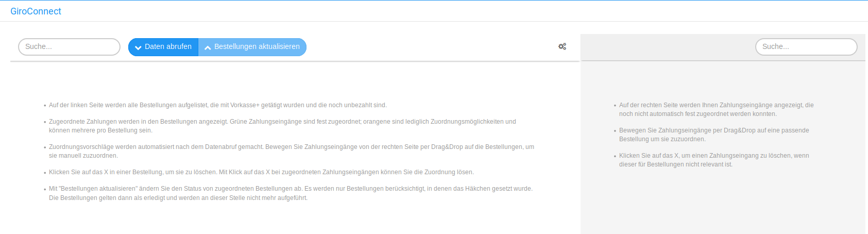
Task: Click the hint about unpaid Vorkasse+ orders
Action: [217, 105]
